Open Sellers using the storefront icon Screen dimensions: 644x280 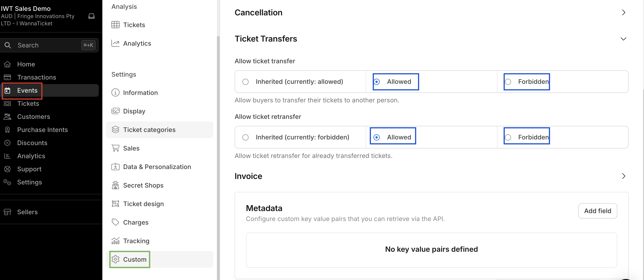click(x=7, y=212)
